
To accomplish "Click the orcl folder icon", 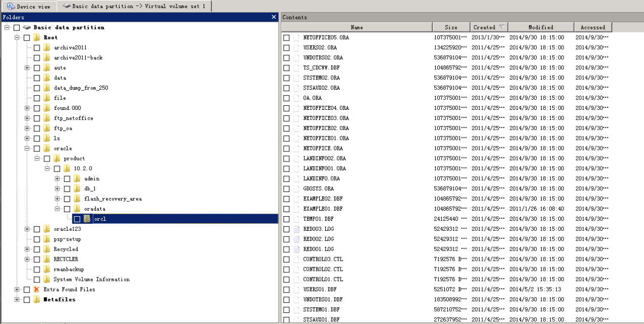I will [x=87, y=219].
